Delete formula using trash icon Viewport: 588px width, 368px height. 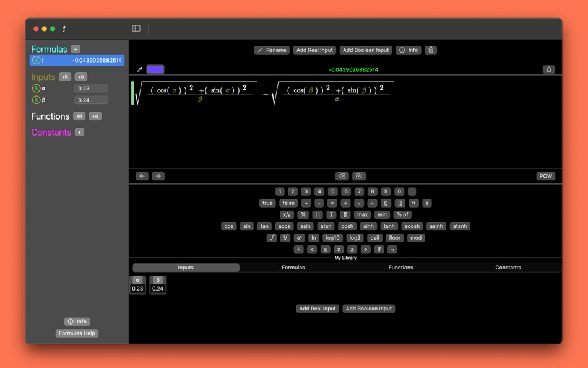(431, 50)
